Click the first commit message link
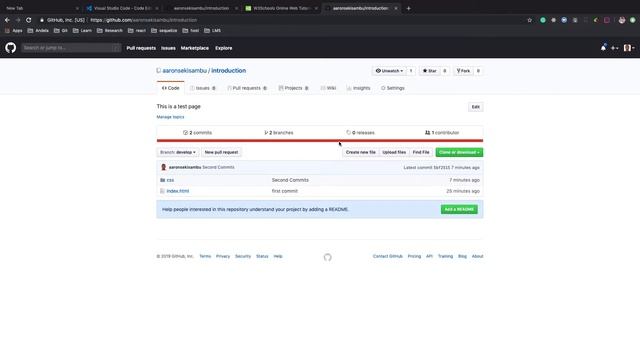The image size is (640, 360). coord(284,191)
